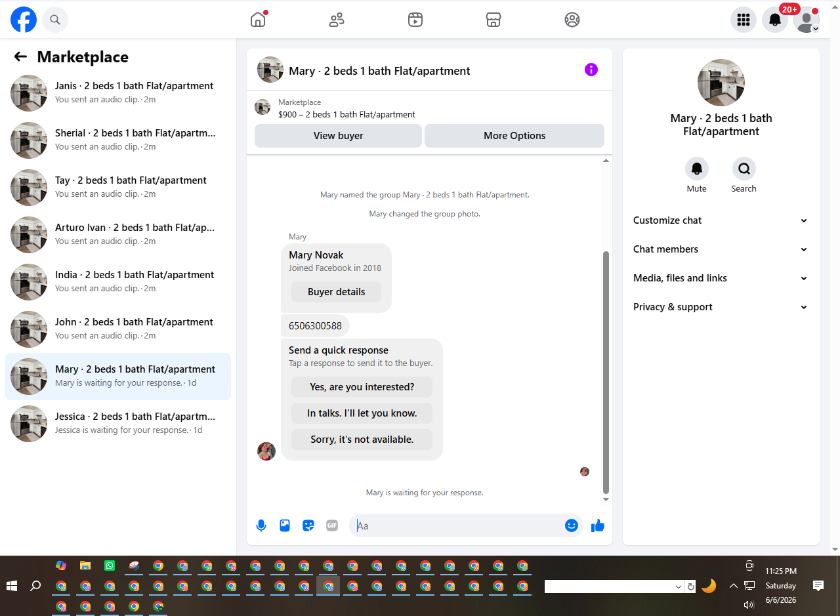Open the Windows Start menu
The image size is (840, 616).
click(12, 586)
